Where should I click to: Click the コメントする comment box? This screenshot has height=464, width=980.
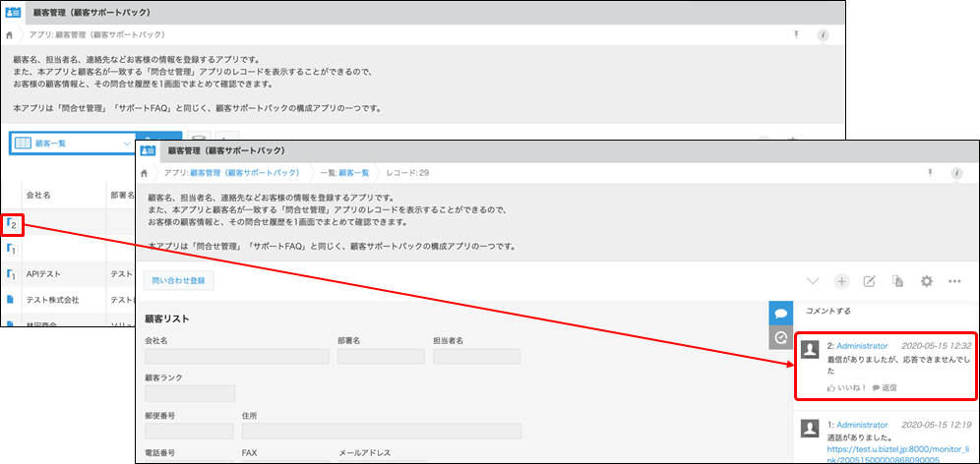point(828,311)
